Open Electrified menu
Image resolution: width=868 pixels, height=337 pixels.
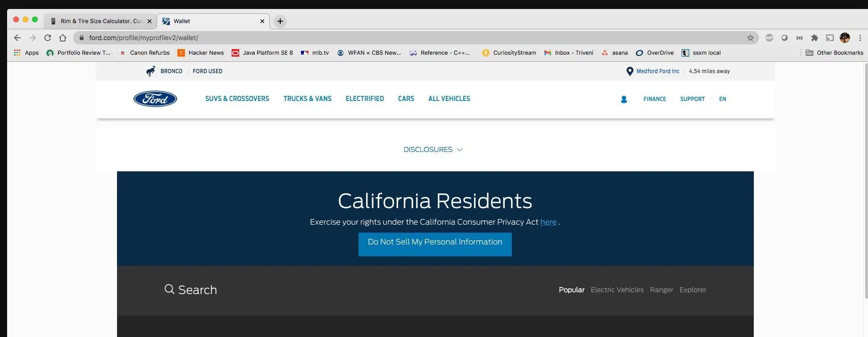pos(365,99)
